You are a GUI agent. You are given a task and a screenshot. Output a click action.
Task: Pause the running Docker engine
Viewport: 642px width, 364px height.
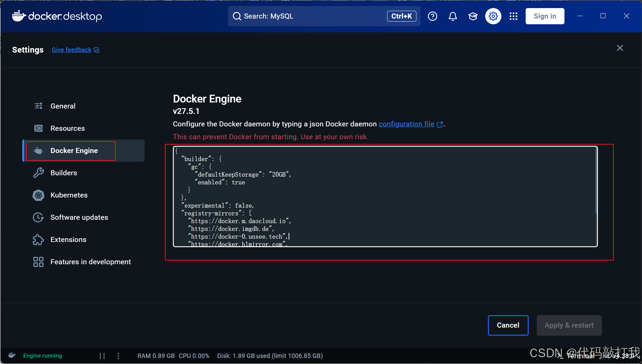pos(102,356)
